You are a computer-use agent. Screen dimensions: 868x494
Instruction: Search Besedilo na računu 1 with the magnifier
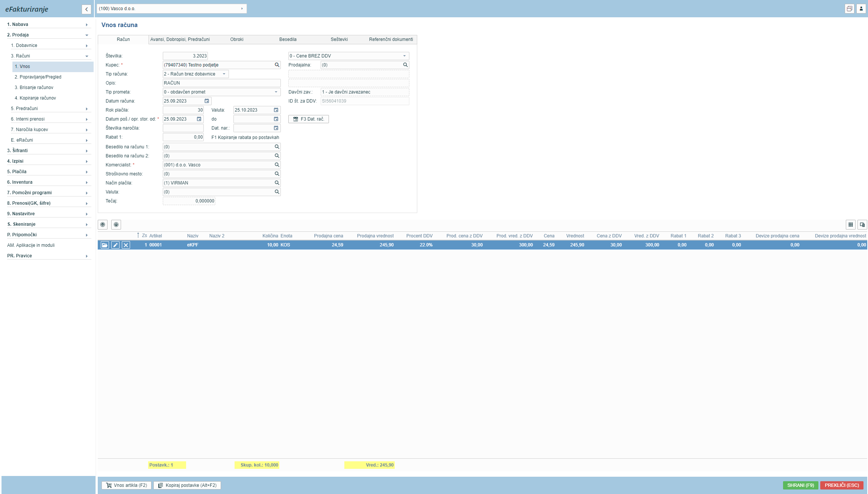coord(277,147)
